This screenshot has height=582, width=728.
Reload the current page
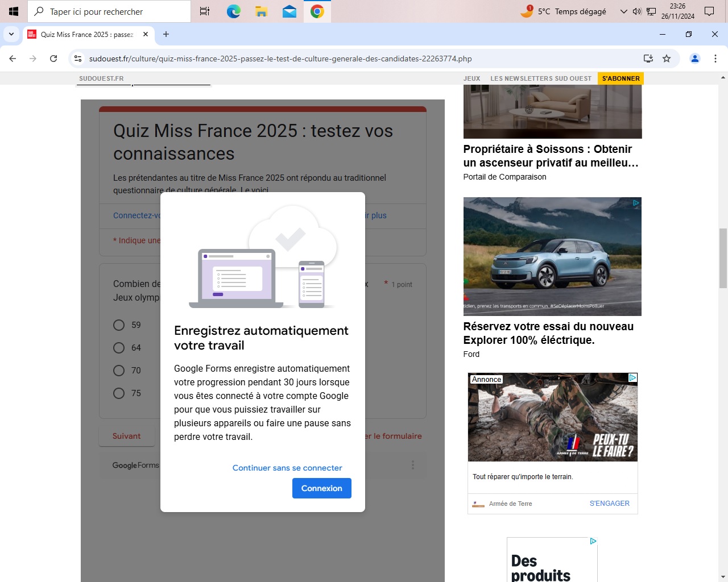pos(53,59)
